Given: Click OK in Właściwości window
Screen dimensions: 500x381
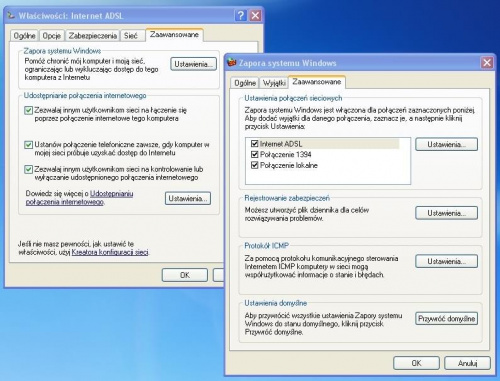Looking at the screenshot, I should pyautogui.click(x=185, y=275).
